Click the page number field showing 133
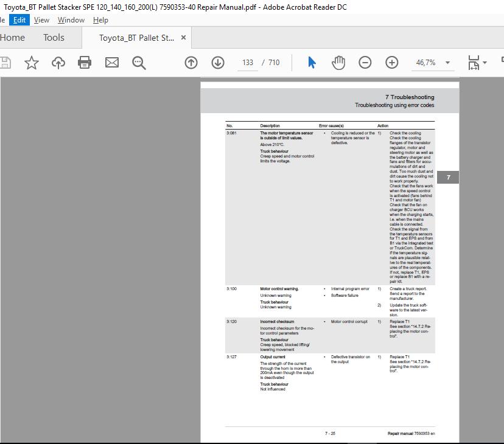504x444 pixels. click(x=248, y=63)
